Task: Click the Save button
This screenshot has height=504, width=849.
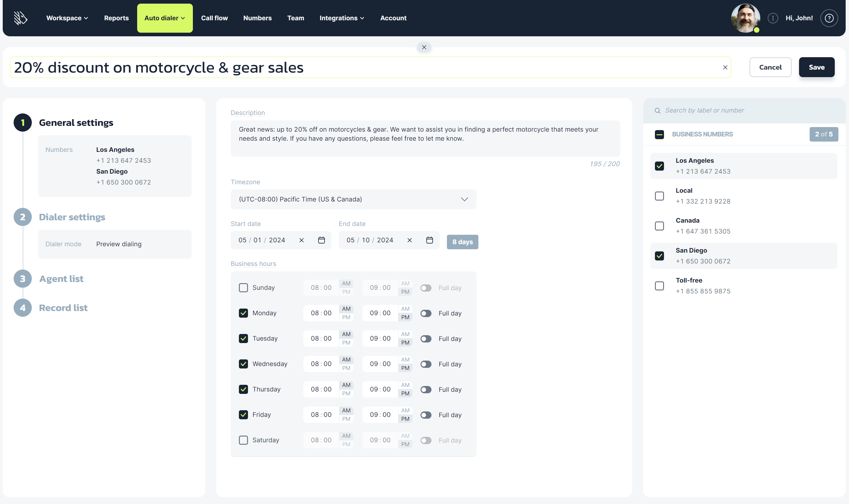Action: click(x=816, y=67)
